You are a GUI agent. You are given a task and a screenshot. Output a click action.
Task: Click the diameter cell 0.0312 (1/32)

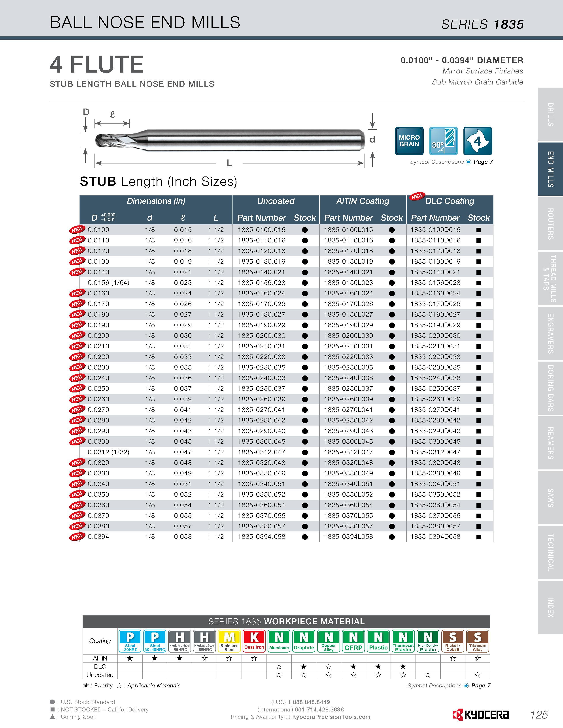click(108, 452)
